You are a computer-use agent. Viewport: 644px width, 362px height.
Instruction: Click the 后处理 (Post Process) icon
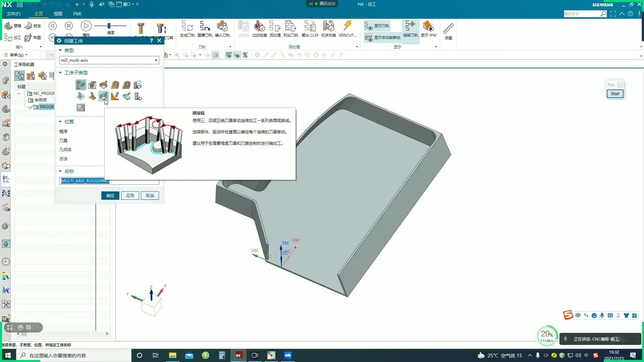pyautogui.click(x=275, y=26)
